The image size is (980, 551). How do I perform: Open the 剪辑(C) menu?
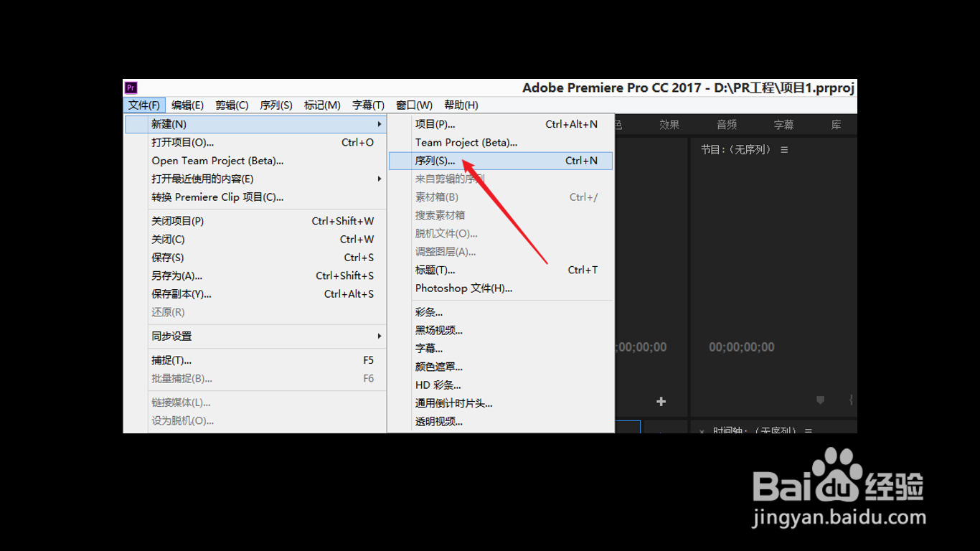(232, 105)
